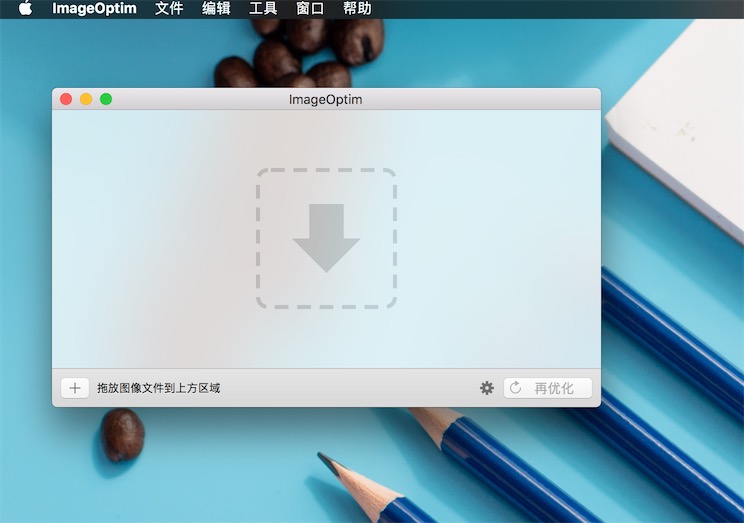This screenshot has width=744, height=523.
Task: Click the ImageOptim window title text
Action: pyautogui.click(x=326, y=100)
